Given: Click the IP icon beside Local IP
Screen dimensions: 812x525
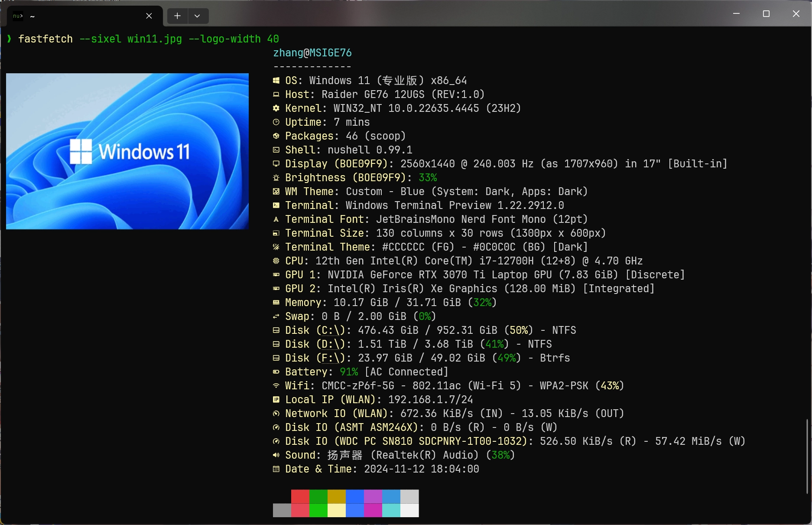Looking at the screenshot, I should (276, 400).
